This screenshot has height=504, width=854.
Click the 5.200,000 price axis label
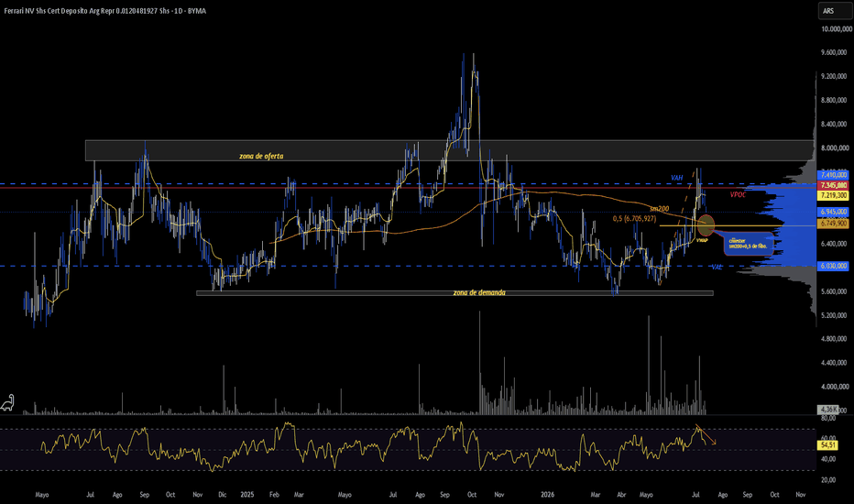pos(835,315)
